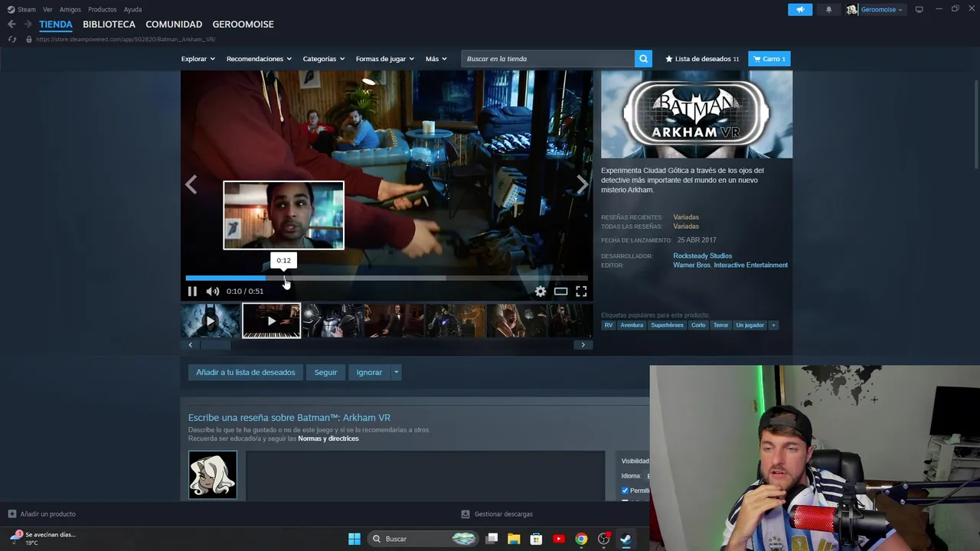Expand the Categorías dropdown
The image size is (980, 551).
(x=323, y=59)
